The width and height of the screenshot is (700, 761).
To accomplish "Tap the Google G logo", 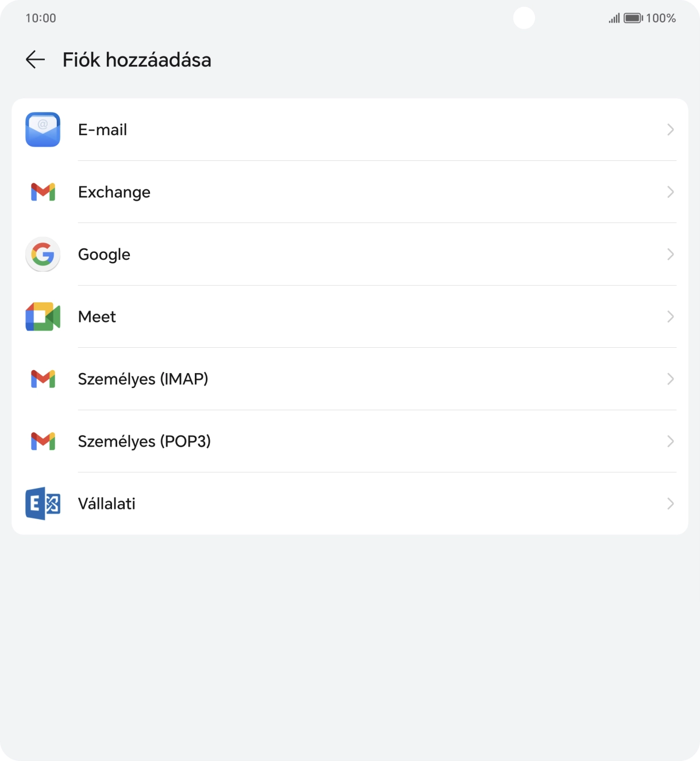I will tap(43, 254).
